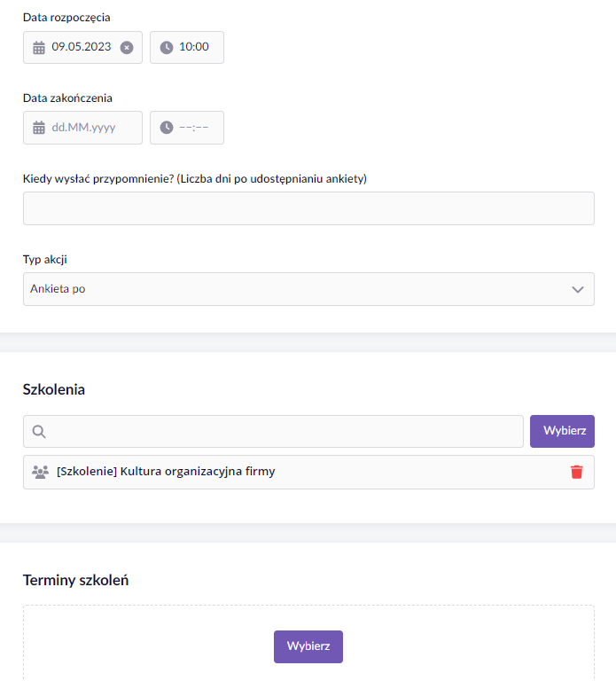Click the end time --:-- field

(x=187, y=128)
